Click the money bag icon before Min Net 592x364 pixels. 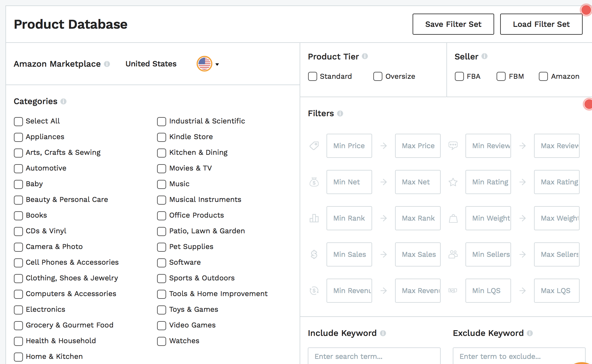[x=314, y=182]
